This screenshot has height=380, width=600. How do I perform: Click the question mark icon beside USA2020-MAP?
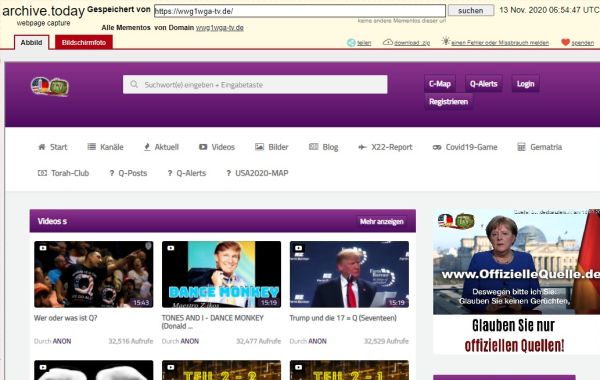228,173
